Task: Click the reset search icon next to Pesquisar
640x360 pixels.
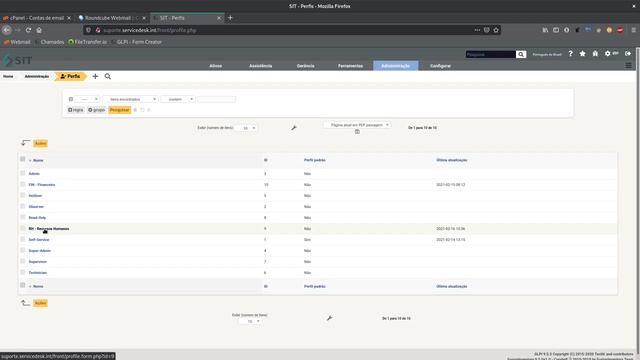Action: click(142, 110)
